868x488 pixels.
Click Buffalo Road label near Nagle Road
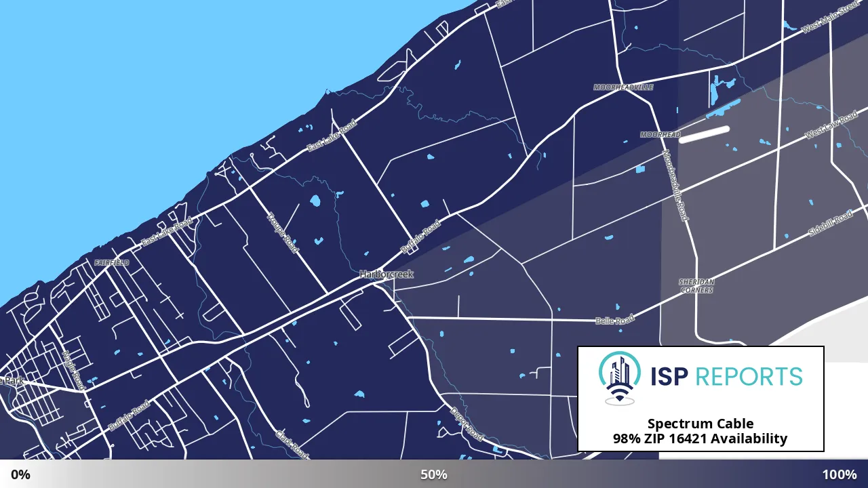pyautogui.click(x=129, y=415)
